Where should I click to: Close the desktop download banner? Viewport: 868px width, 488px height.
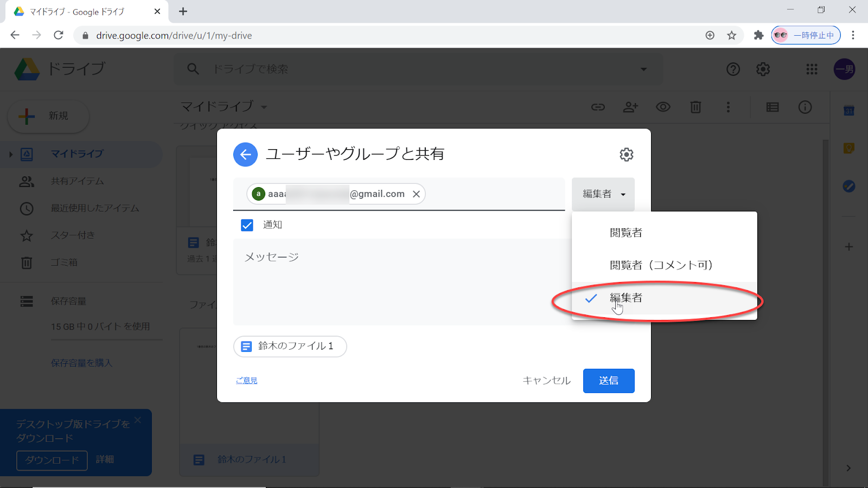pyautogui.click(x=138, y=420)
